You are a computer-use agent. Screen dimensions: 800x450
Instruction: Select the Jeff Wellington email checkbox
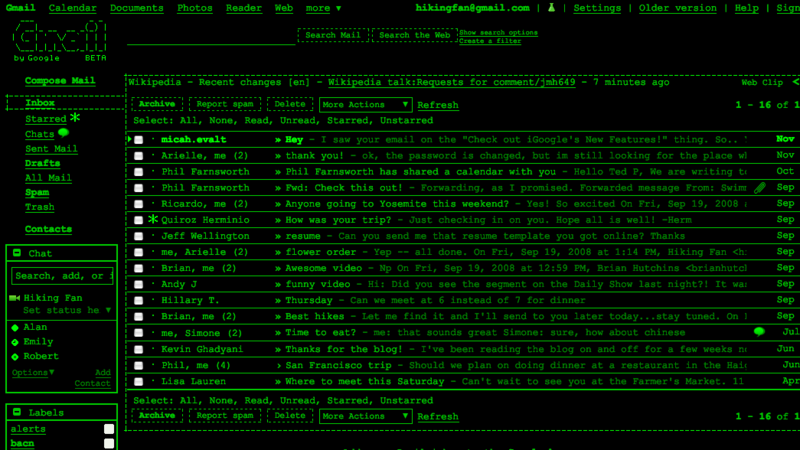[139, 236]
